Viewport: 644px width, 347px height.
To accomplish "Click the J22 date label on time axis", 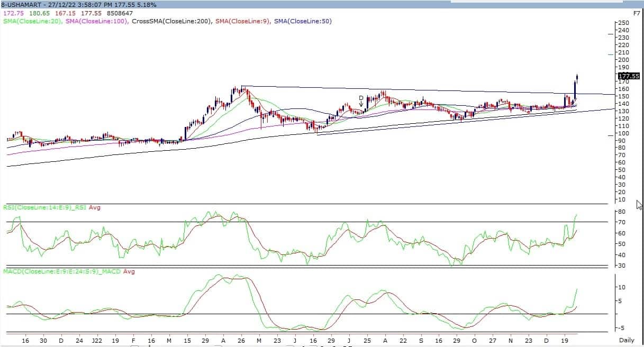I will [x=96, y=340].
